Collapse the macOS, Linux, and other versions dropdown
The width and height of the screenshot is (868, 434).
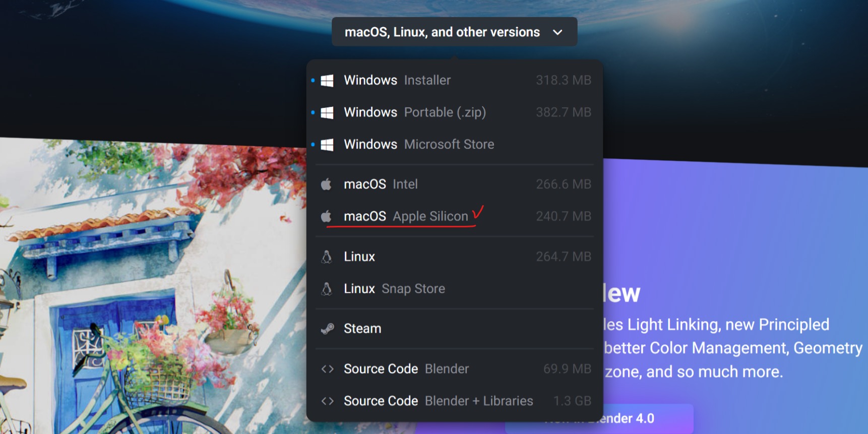click(454, 32)
